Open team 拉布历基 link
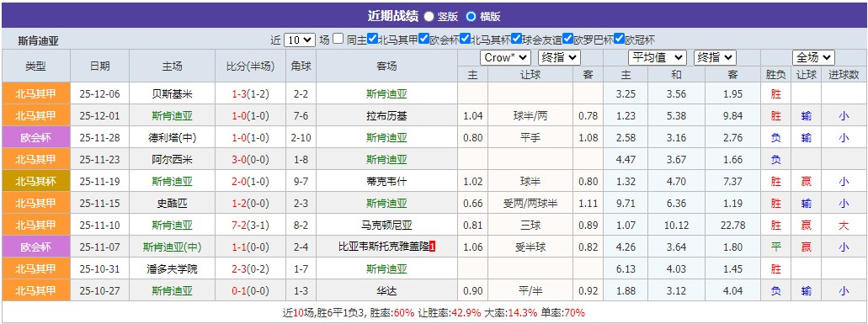 (386, 116)
